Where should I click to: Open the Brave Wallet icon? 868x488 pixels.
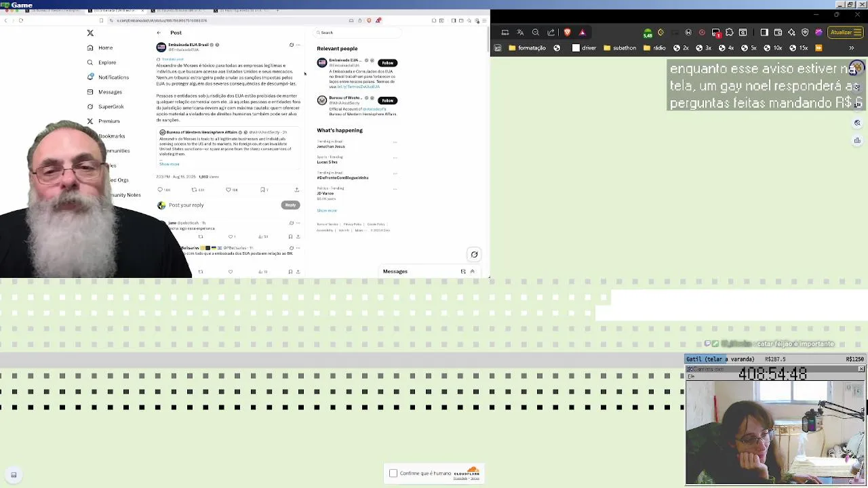click(x=778, y=33)
